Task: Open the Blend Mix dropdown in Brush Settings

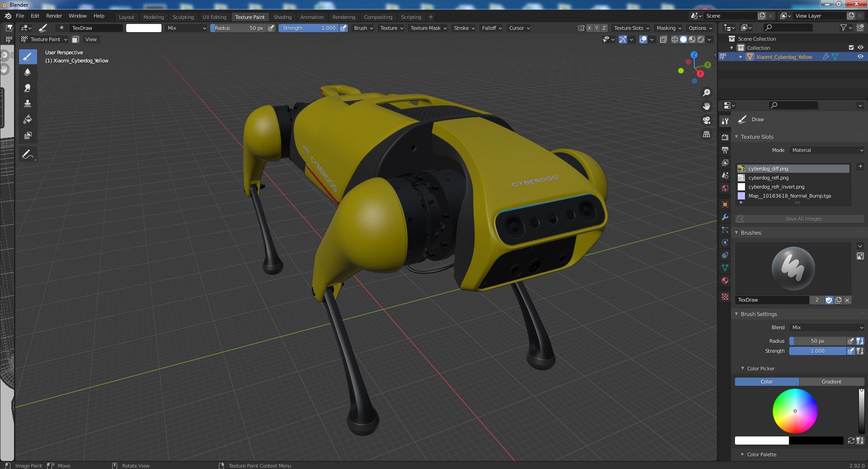Action: tap(827, 327)
